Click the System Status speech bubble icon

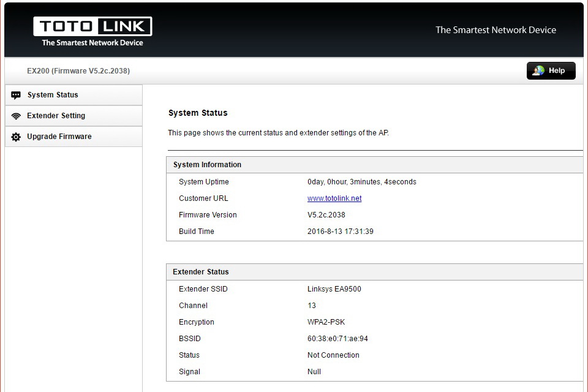pyautogui.click(x=16, y=96)
